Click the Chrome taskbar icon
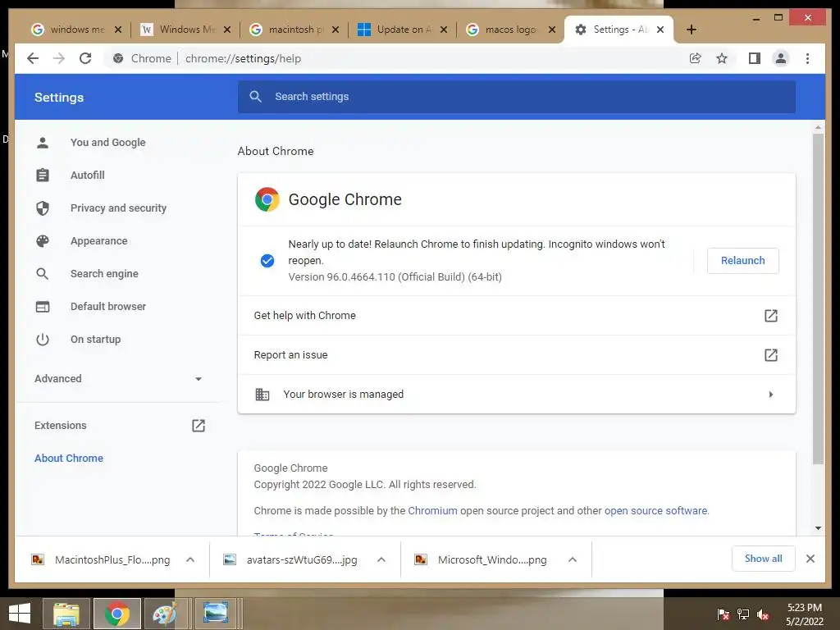Image resolution: width=840 pixels, height=630 pixels. [x=117, y=614]
